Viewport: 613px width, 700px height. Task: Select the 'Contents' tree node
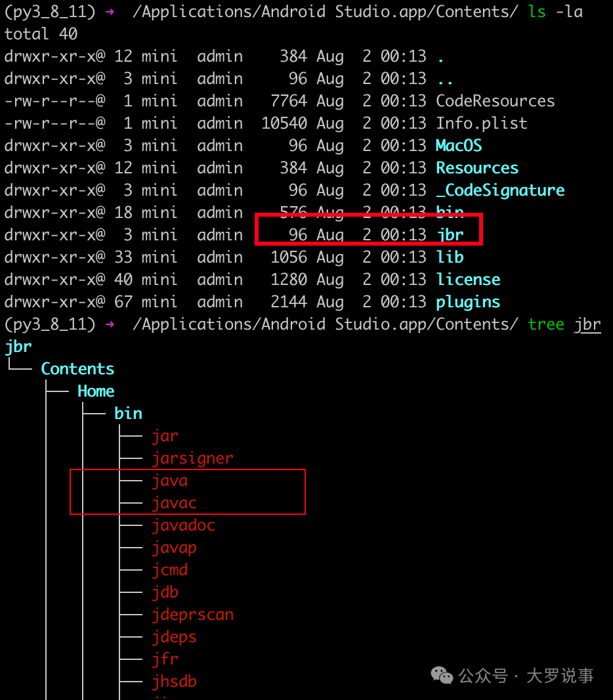pyautogui.click(x=77, y=369)
